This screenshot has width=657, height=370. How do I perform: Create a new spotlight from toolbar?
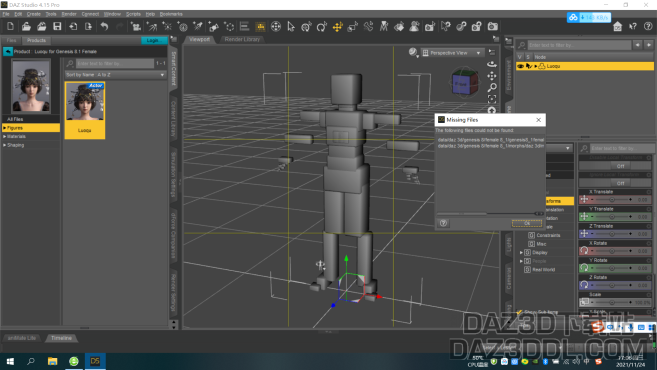point(198,27)
